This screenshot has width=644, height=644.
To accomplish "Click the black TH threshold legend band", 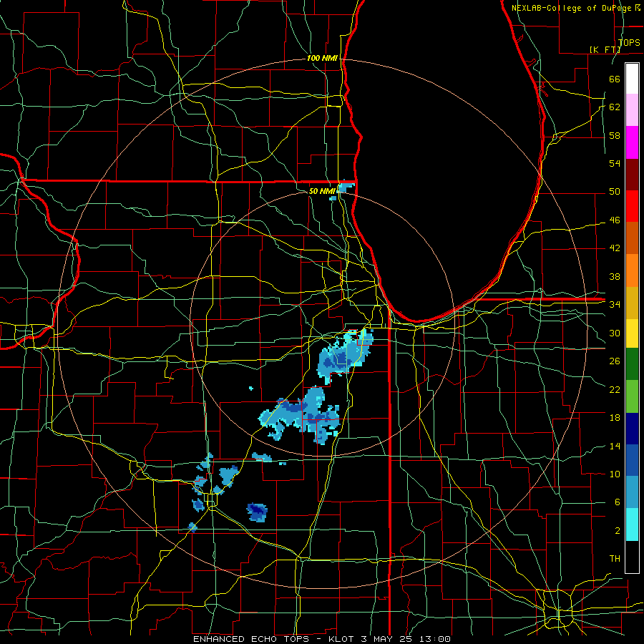I will [632, 557].
